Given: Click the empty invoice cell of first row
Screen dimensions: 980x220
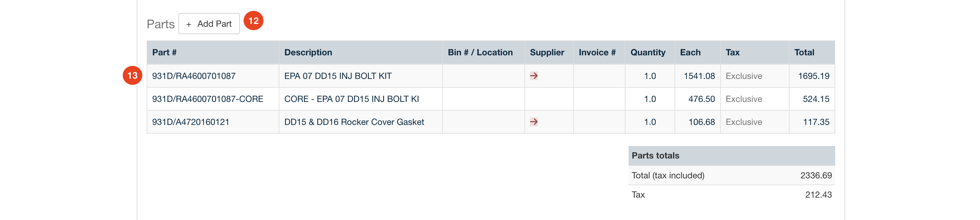Looking at the screenshot, I should click(599, 76).
